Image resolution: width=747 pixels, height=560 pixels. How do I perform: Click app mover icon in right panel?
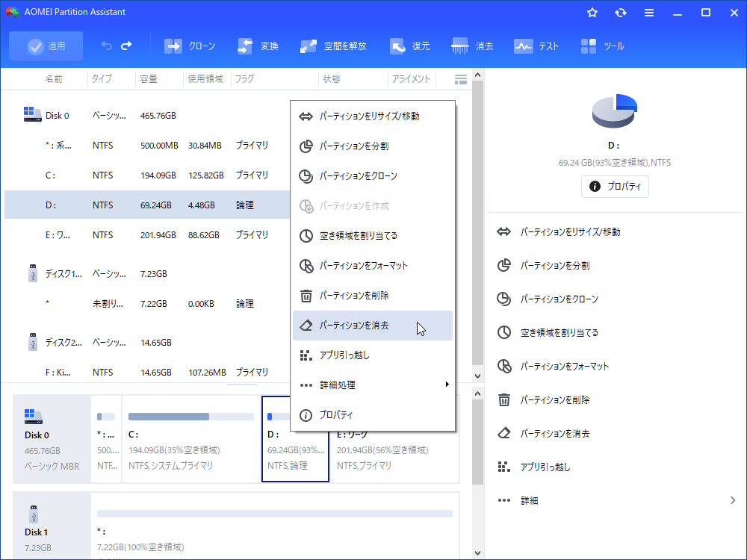503,467
